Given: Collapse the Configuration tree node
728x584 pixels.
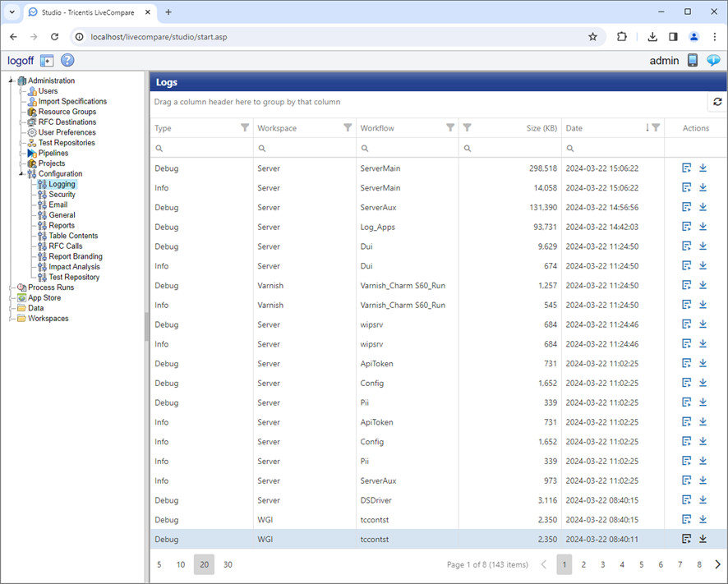Looking at the screenshot, I should 22,174.
